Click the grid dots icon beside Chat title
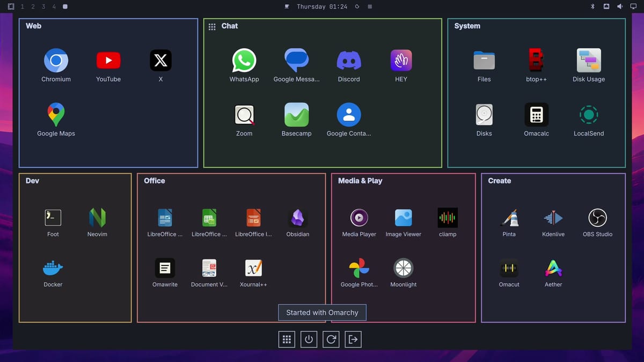This screenshot has height=362, width=644. click(212, 26)
